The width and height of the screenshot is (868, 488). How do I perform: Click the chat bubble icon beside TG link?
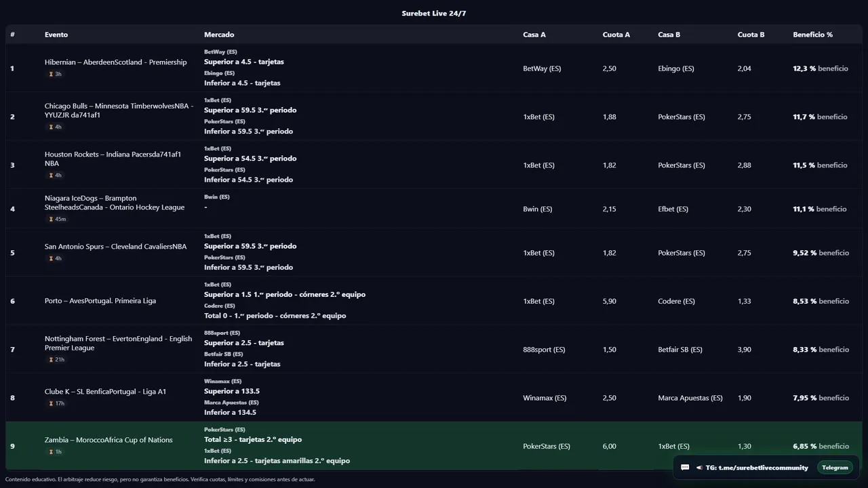click(x=685, y=468)
